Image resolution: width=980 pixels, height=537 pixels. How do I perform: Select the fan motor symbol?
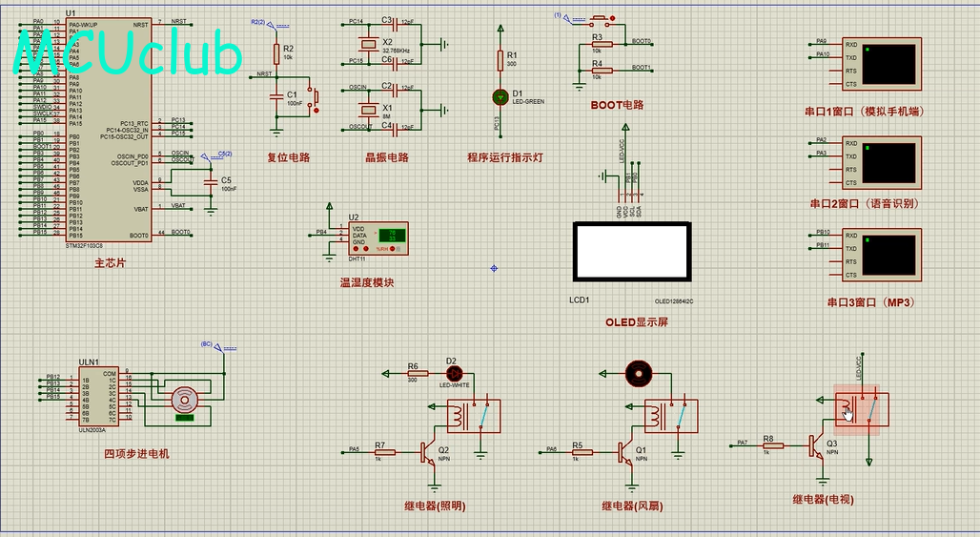pyautogui.click(x=638, y=374)
